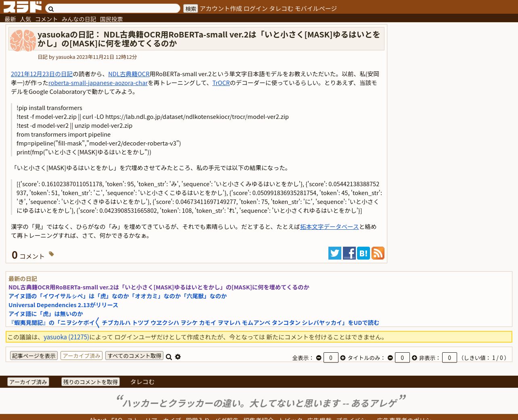This screenshot has height=420, width=518.
Task: Switch to モバイルページ
Action: (315, 8)
